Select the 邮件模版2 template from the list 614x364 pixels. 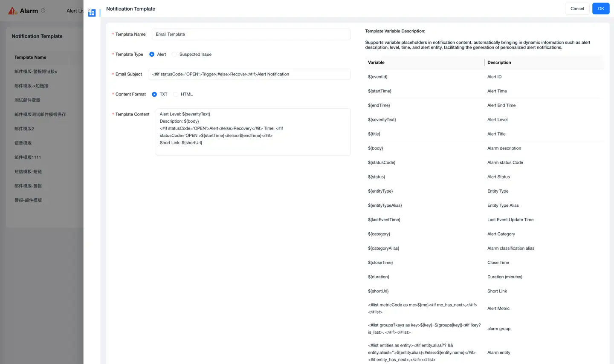click(x=23, y=128)
